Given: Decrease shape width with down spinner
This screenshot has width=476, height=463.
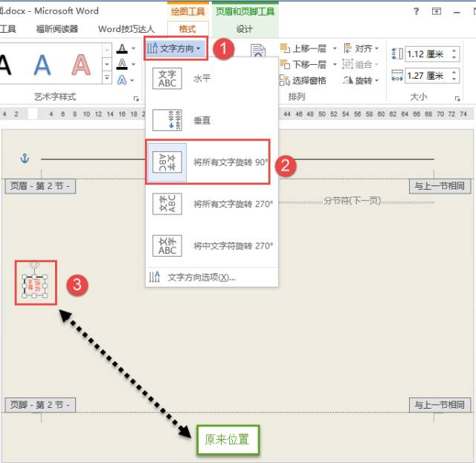Looking at the screenshot, I should click(454, 79).
